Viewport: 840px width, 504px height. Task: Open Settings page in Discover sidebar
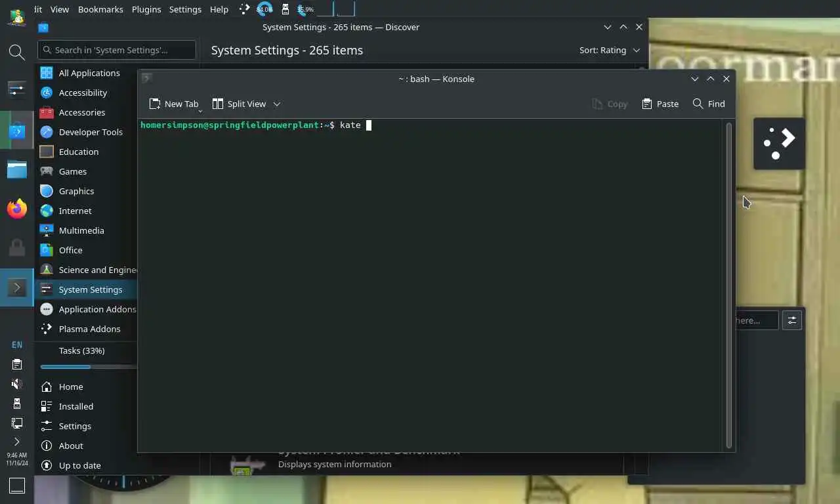point(86,426)
